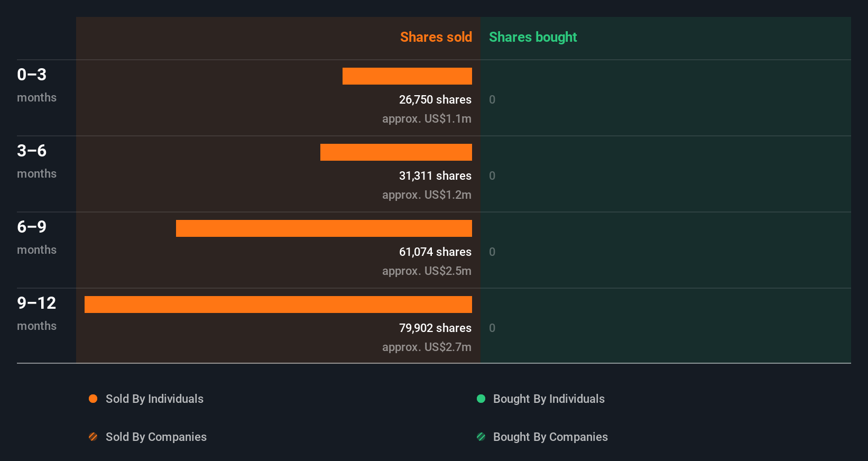Click the striped Bought By Companies icon
This screenshot has height=461, width=868.
coord(481,437)
